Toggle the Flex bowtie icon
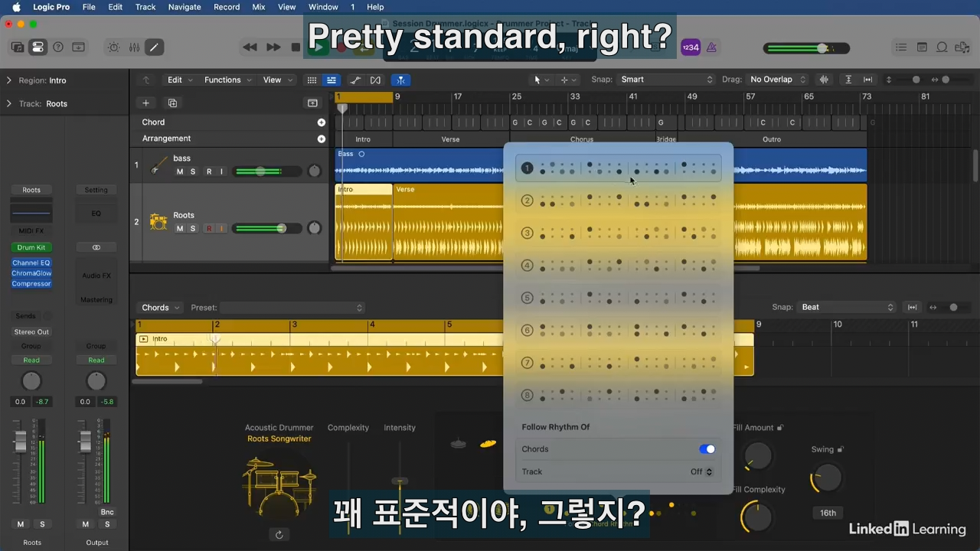Viewport: 980px width, 551px height. 375,80
